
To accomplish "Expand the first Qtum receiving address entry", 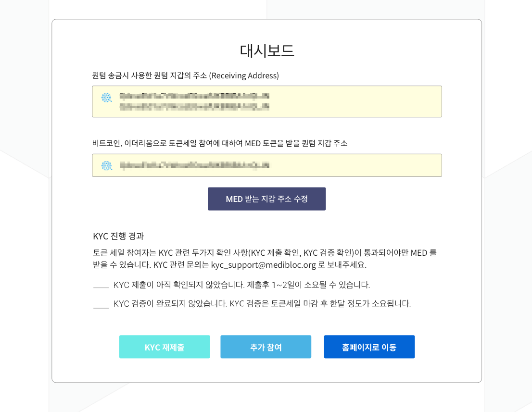I will click(x=267, y=101).
